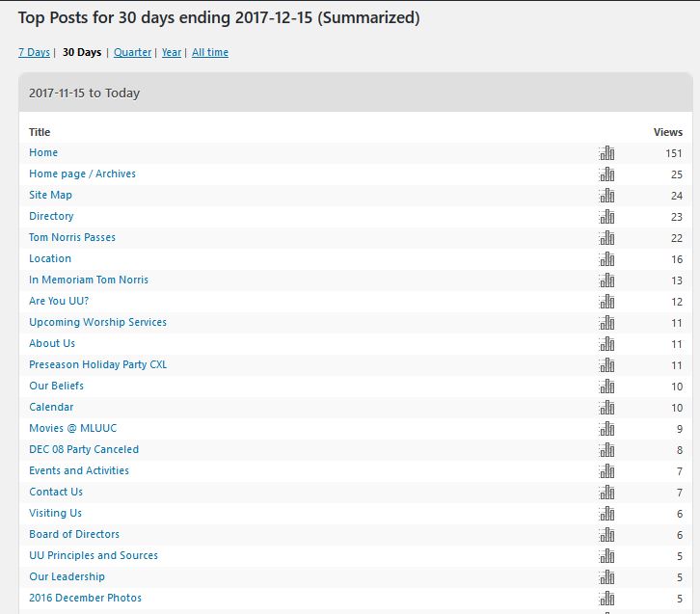This screenshot has width=700, height=614.
Task: Click the Views column header
Action: tap(668, 132)
